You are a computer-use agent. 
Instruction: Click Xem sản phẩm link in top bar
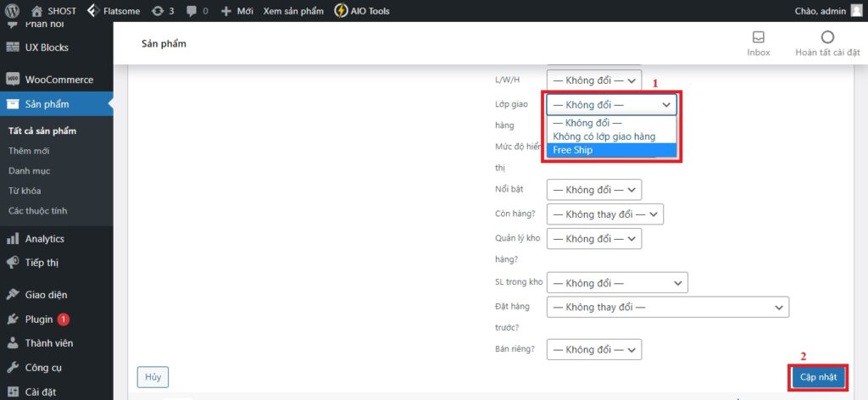coord(294,11)
